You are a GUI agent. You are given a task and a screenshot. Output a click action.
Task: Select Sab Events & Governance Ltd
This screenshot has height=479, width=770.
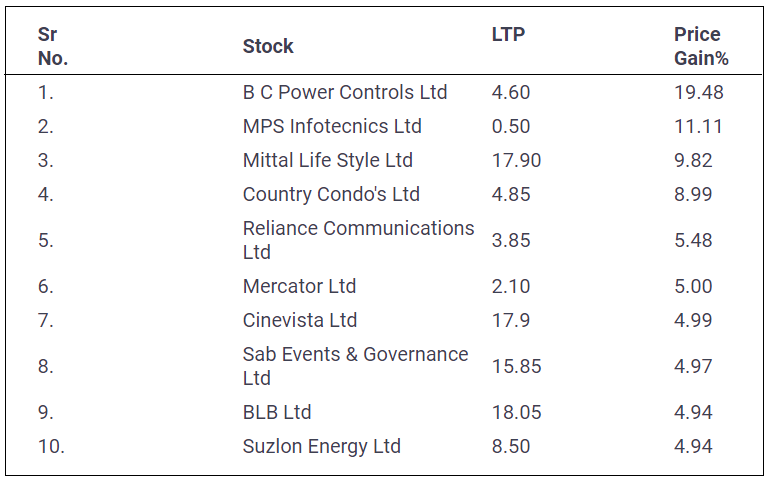(356, 366)
